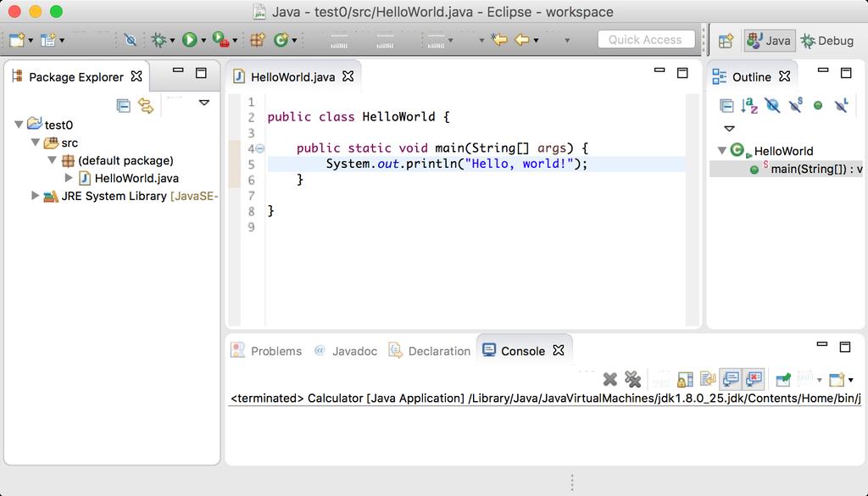Click the println line in the editor
The image size is (868, 496).
pos(456,164)
